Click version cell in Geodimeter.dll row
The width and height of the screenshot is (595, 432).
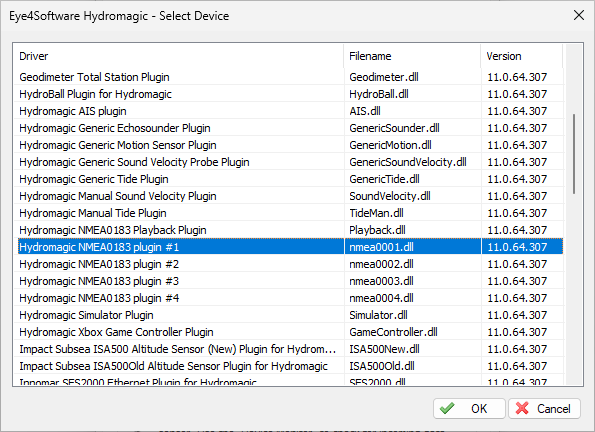[x=522, y=77]
